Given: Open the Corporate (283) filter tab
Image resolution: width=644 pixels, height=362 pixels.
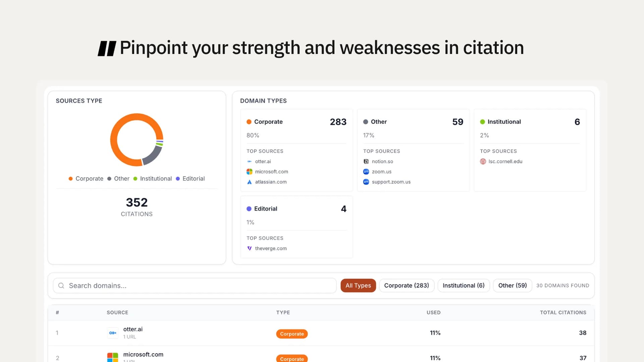Looking at the screenshot, I should [407, 285].
